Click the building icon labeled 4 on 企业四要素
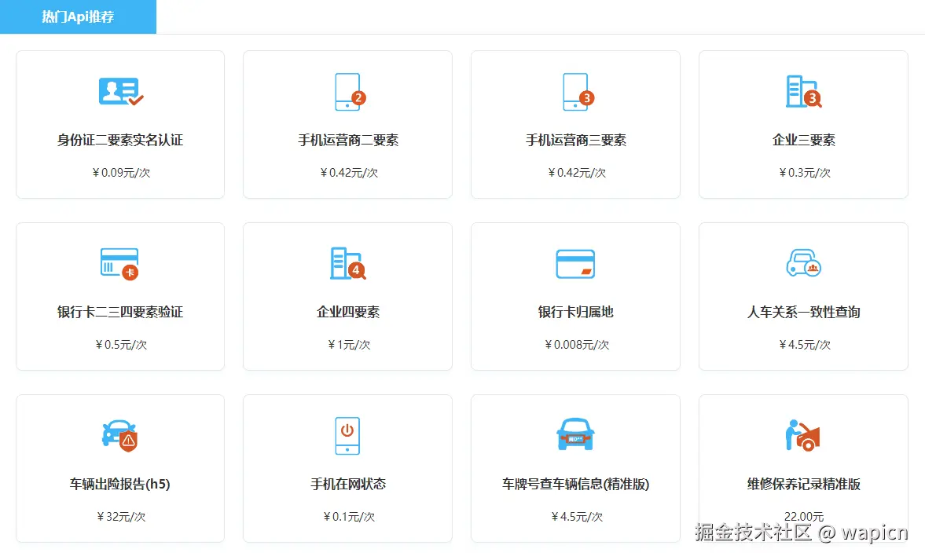925x560 pixels. [x=347, y=262]
